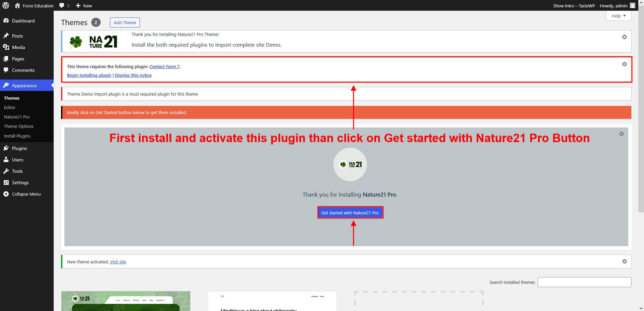Open the Install Plugins submenu item
Screen dimensions: 644x311
[17, 136]
